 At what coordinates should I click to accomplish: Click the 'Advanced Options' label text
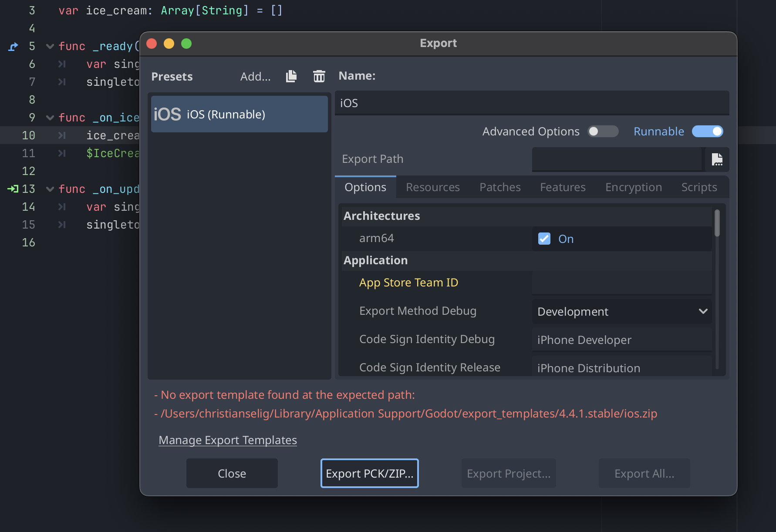coord(531,131)
